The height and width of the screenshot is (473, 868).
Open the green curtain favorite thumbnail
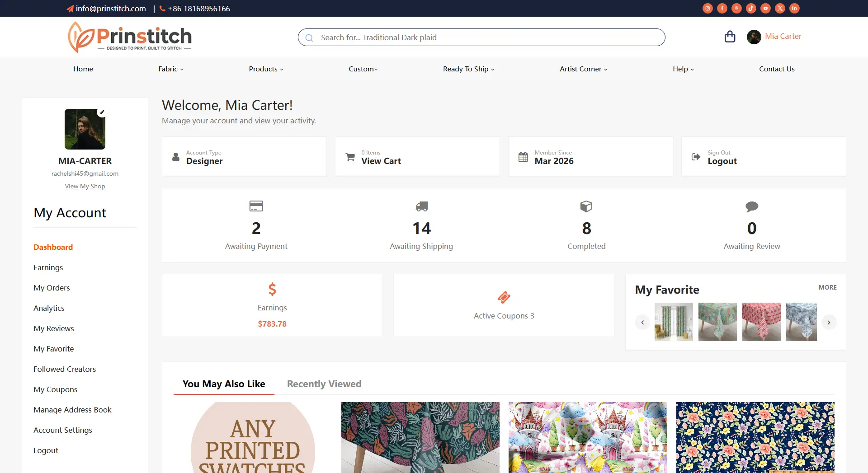674,322
